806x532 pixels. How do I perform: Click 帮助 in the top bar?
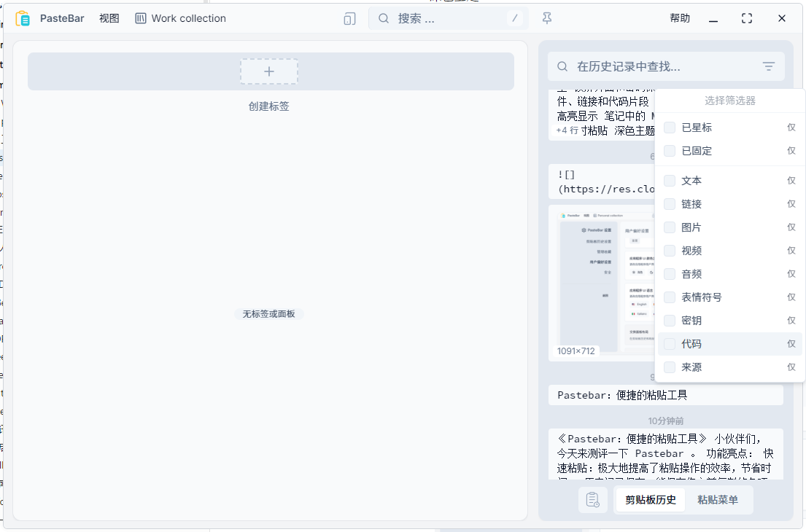tap(679, 18)
